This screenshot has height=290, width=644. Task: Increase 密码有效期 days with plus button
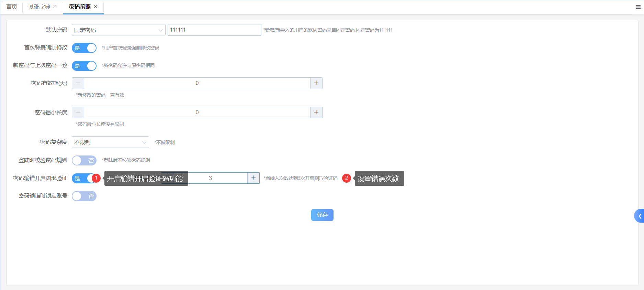316,83
